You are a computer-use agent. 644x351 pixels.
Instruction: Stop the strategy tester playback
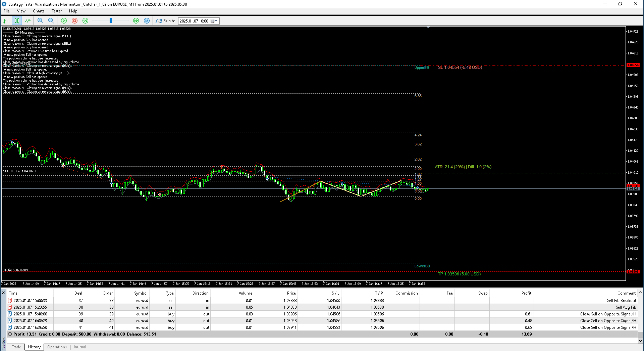74,20
